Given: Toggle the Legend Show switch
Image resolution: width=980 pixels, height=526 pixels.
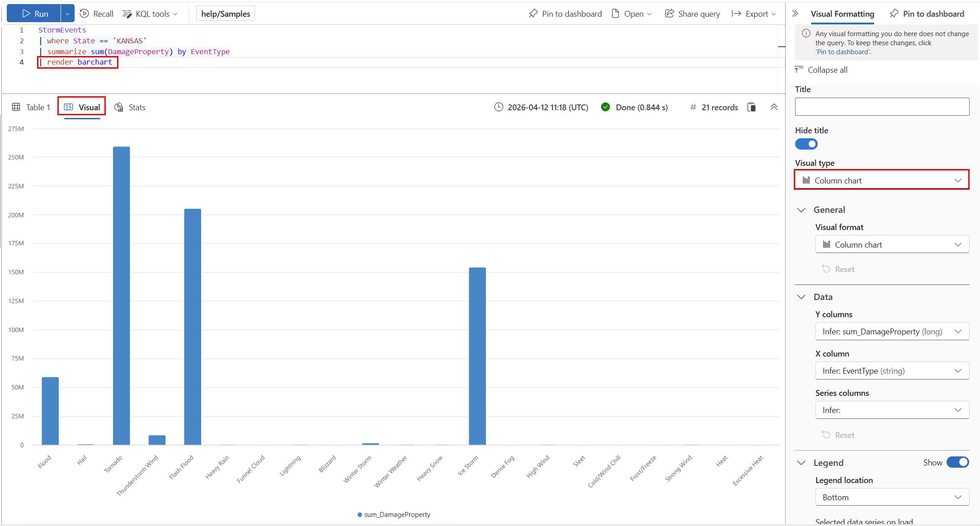Looking at the screenshot, I should tap(958, 462).
